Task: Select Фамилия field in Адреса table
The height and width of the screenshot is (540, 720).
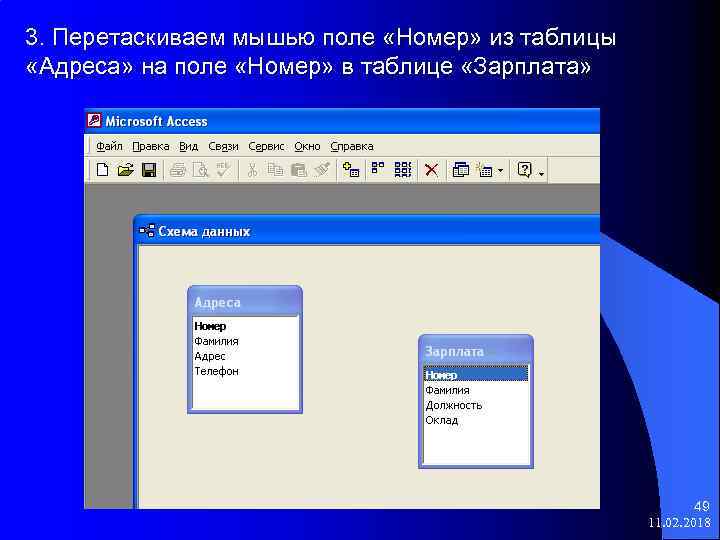Action: click(245, 341)
